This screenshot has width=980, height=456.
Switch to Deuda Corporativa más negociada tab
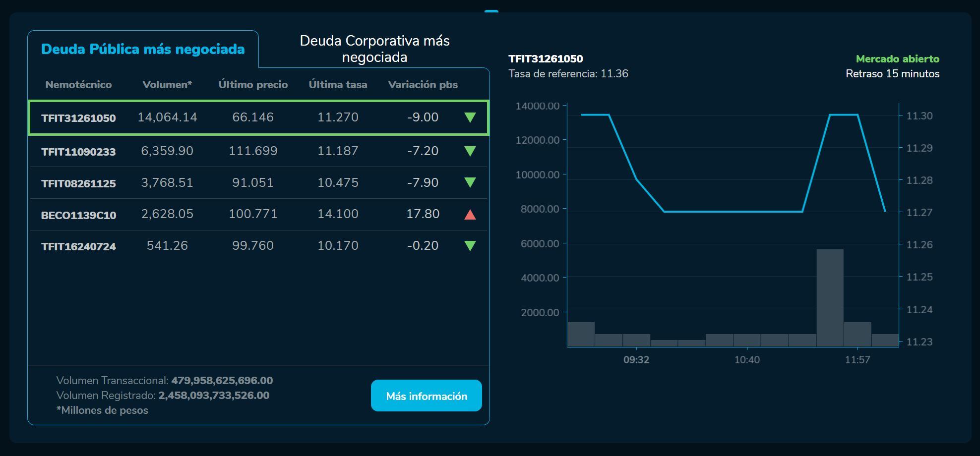pos(374,49)
